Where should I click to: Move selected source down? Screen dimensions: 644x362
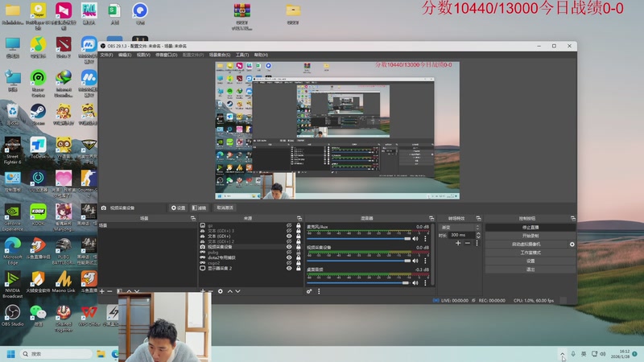[237, 291]
